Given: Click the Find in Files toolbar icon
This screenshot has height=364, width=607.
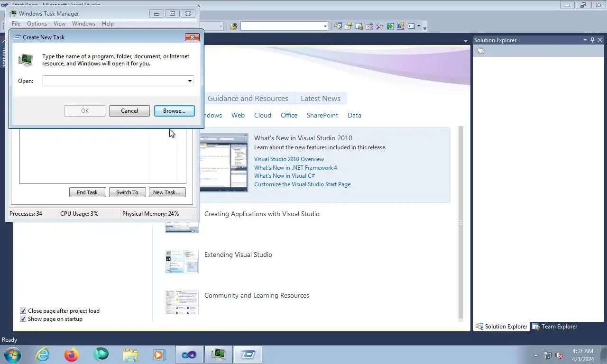Looking at the screenshot, I should (233, 26).
